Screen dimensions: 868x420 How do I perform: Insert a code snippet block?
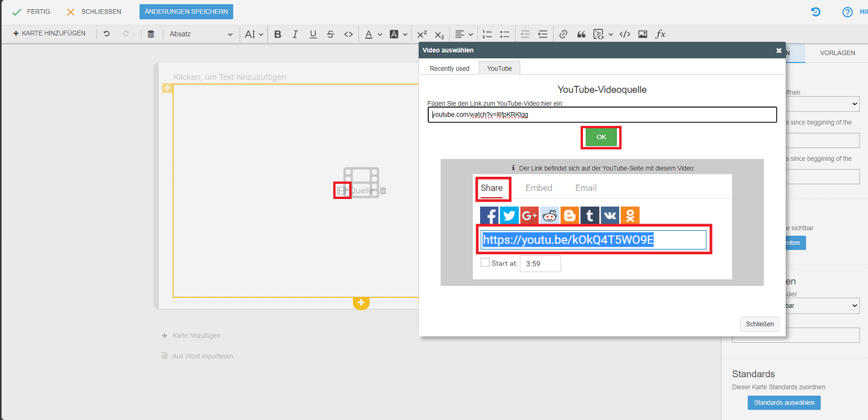click(x=599, y=34)
